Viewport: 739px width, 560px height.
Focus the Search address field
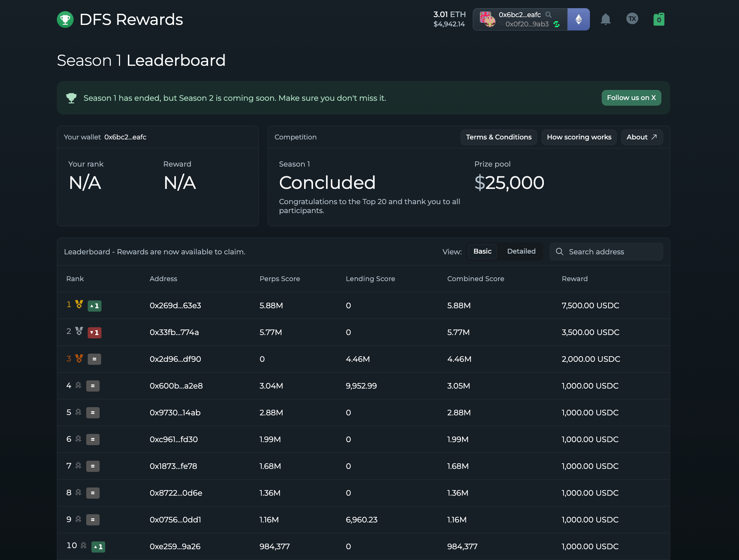(606, 252)
